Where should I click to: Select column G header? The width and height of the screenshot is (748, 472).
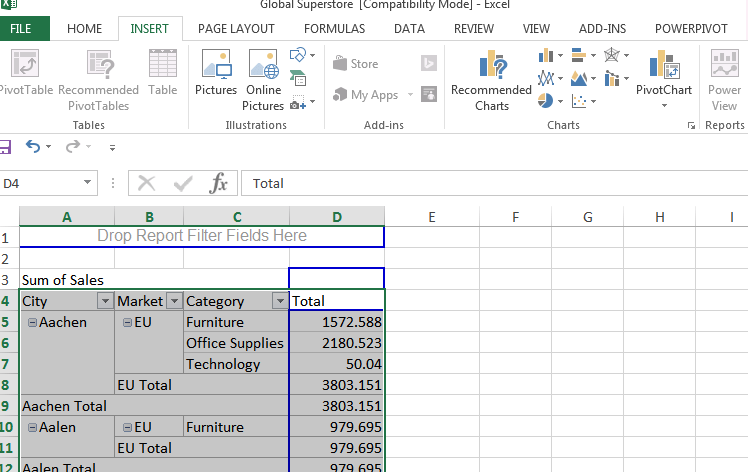pyautogui.click(x=587, y=217)
